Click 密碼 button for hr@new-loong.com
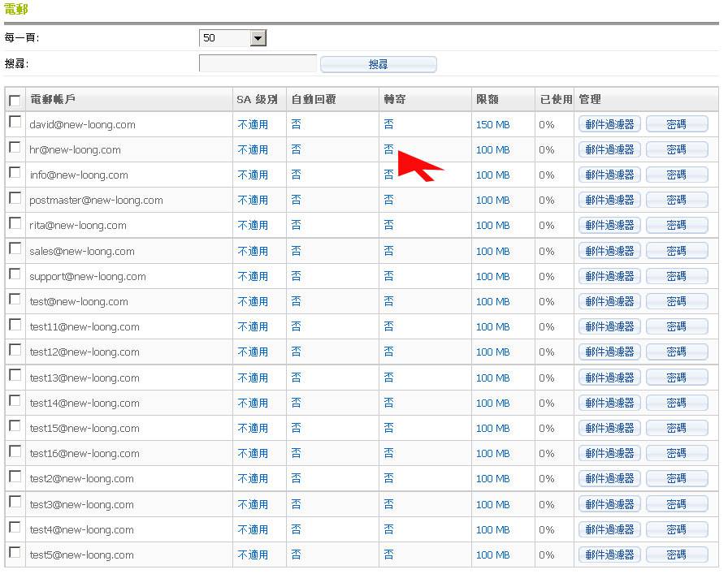The width and height of the screenshot is (728, 574). (x=676, y=150)
